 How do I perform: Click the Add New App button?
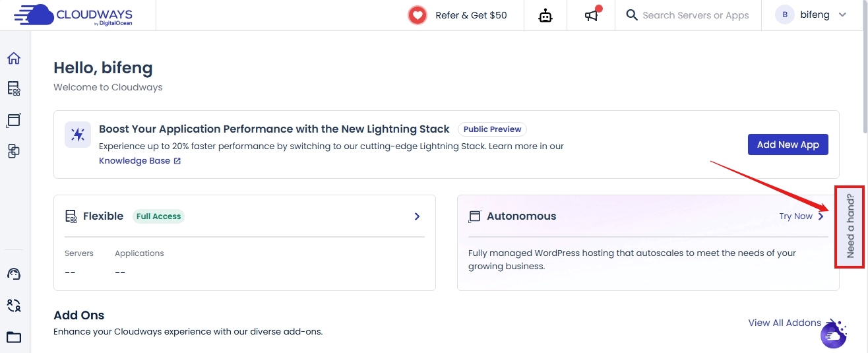click(788, 145)
